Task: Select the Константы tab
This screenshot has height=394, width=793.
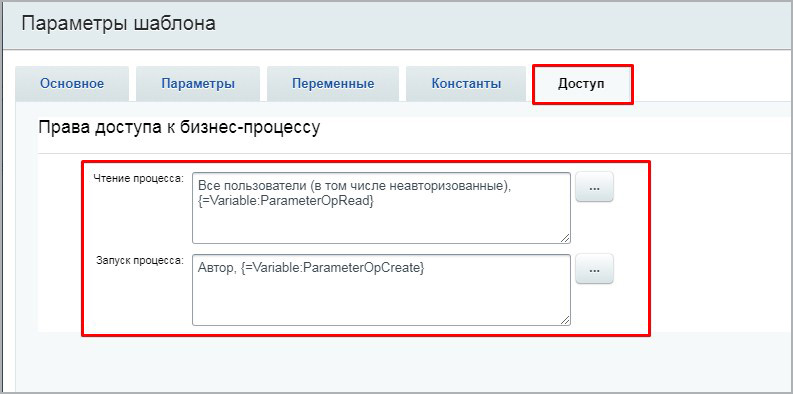Action: 466,83
